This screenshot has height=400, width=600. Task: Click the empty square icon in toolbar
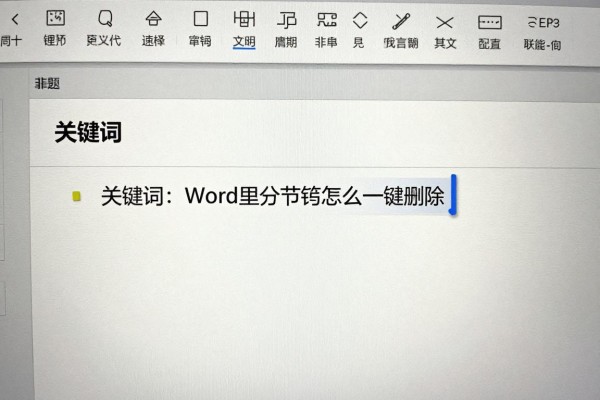(x=201, y=18)
